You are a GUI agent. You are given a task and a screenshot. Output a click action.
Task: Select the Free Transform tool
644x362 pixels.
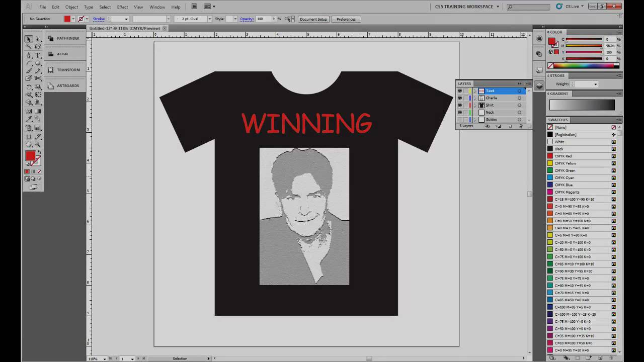[38, 95]
